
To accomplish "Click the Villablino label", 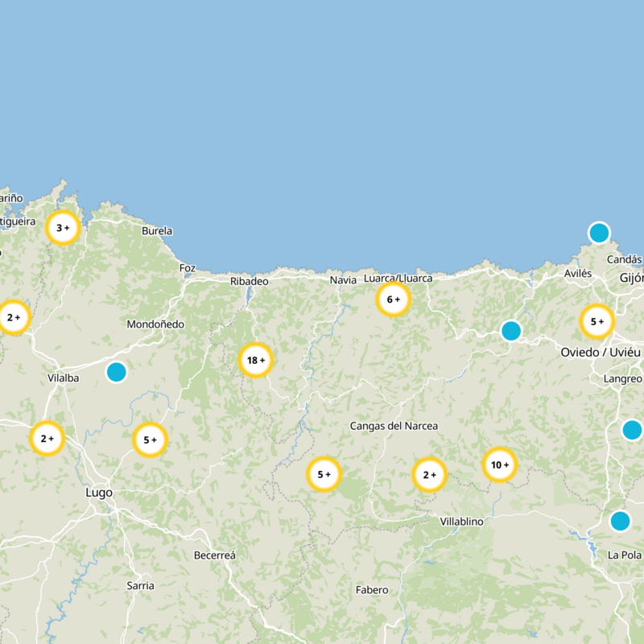I will tap(461, 522).
